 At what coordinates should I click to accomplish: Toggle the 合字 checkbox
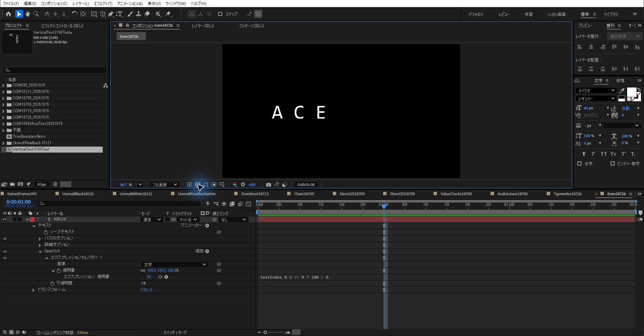(x=579, y=163)
